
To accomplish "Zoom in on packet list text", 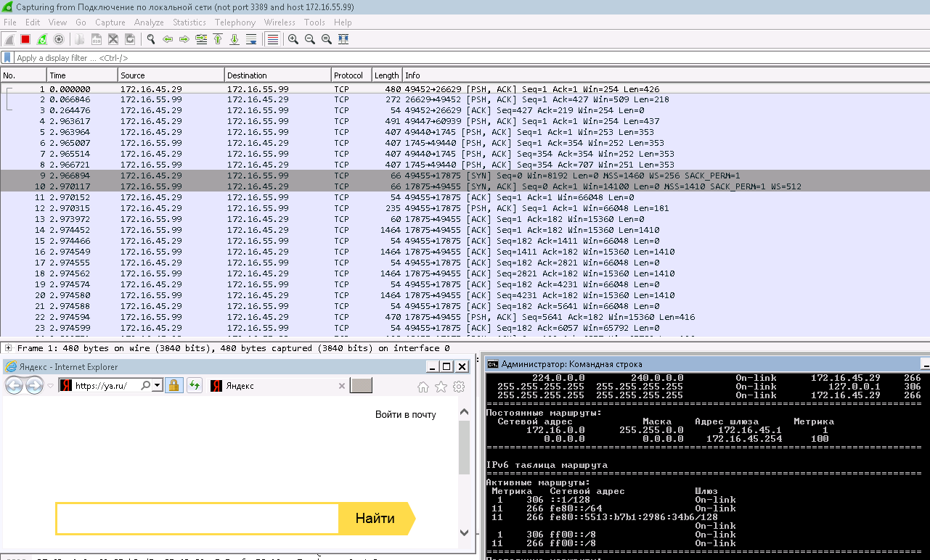I will click(293, 39).
